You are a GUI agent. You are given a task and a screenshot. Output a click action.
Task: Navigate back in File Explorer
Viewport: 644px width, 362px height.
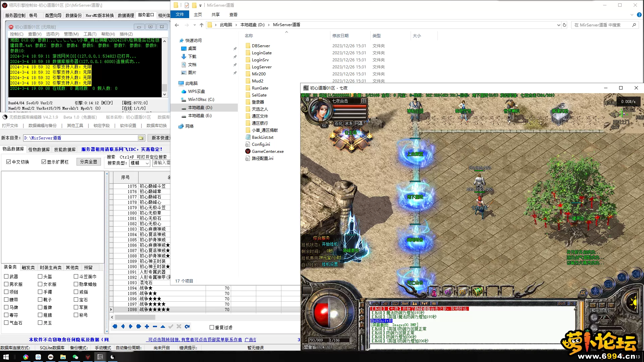tap(177, 25)
